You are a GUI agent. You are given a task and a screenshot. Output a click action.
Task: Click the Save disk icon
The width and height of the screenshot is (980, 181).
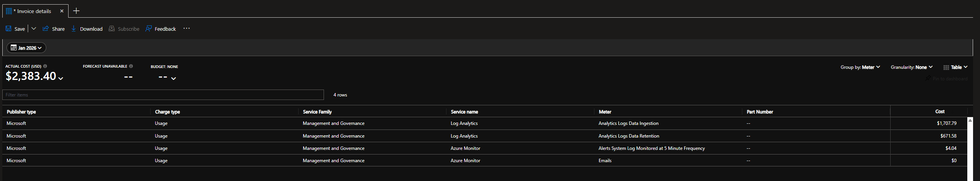8,29
